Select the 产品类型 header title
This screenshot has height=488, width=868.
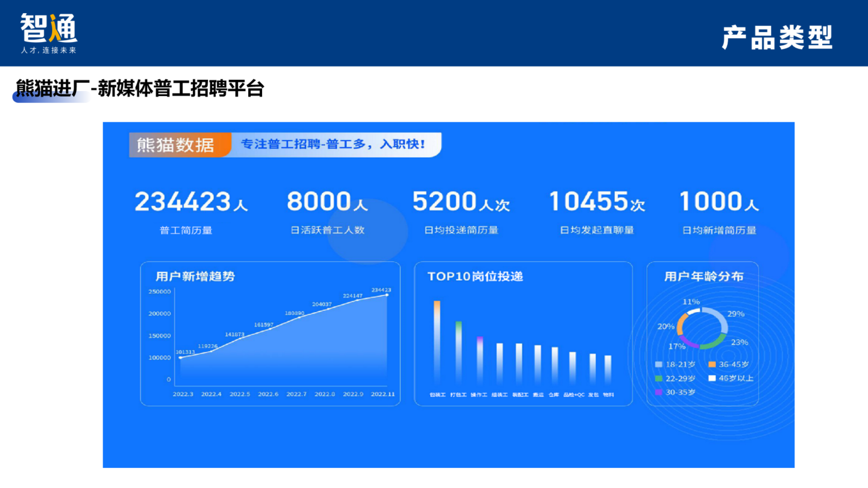coord(777,38)
